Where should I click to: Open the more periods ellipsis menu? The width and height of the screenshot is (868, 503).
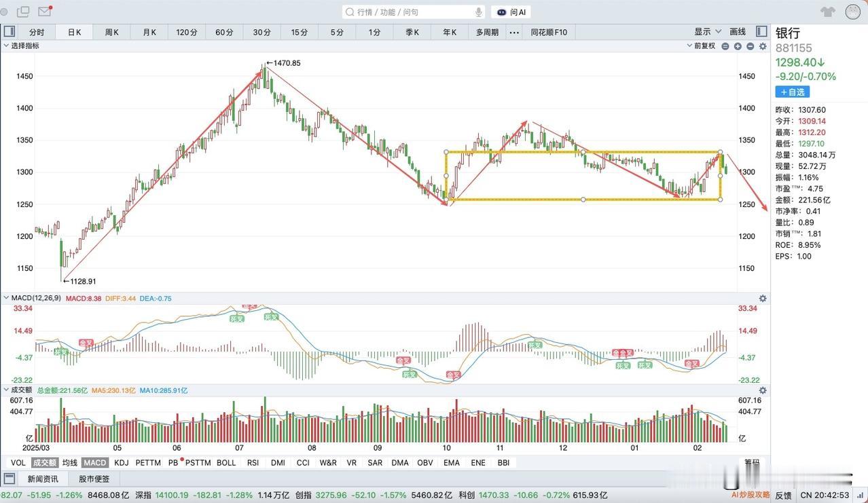[x=514, y=32]
